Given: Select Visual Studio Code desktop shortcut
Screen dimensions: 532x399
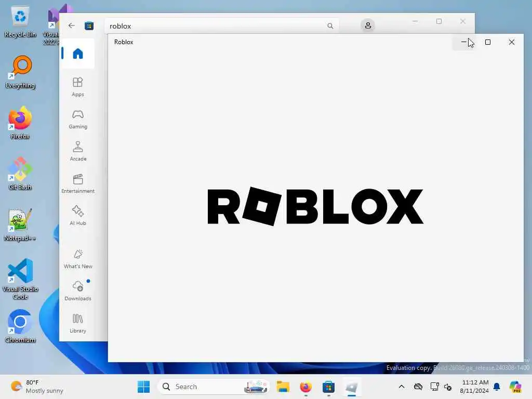Looking at the screenshot, I should [20, 279].
